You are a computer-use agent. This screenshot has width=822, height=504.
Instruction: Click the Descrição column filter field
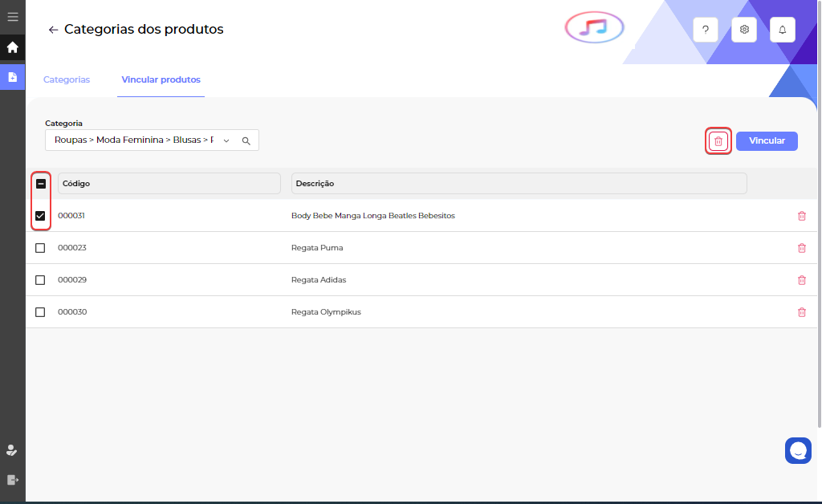point(519,184)
